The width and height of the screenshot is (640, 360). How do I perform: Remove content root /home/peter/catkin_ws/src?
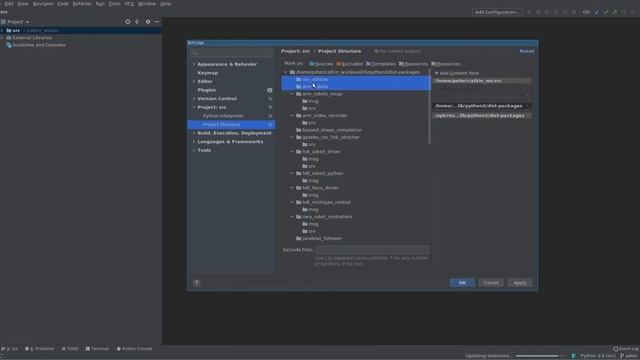(x=528, y=81)
